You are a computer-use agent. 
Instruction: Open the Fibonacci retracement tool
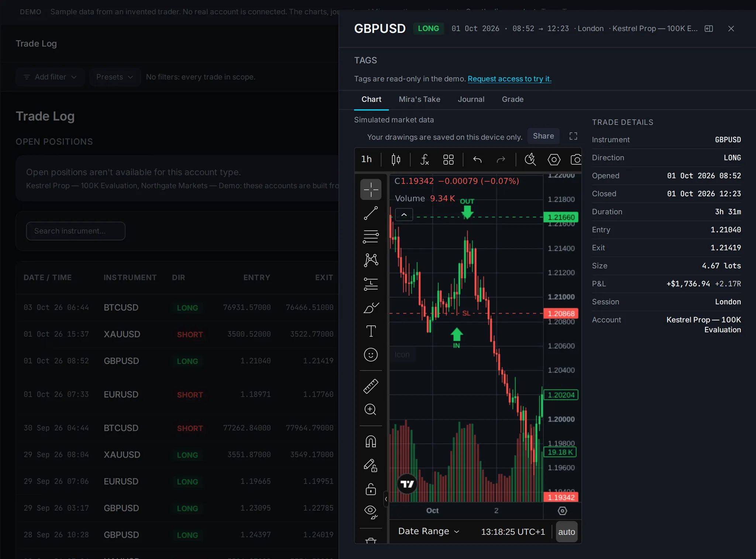(371, 237)
